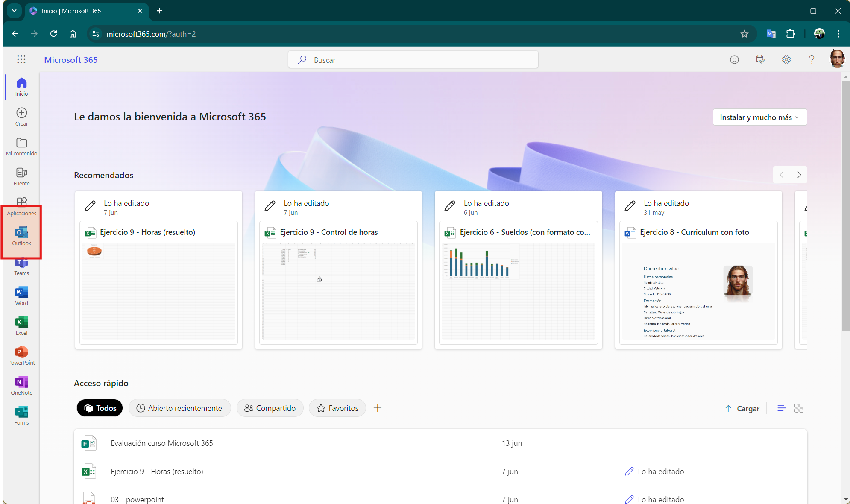Viewport: 850px width, 504px height.
Task: Show previous recommended files
Action: pos(782,175)
